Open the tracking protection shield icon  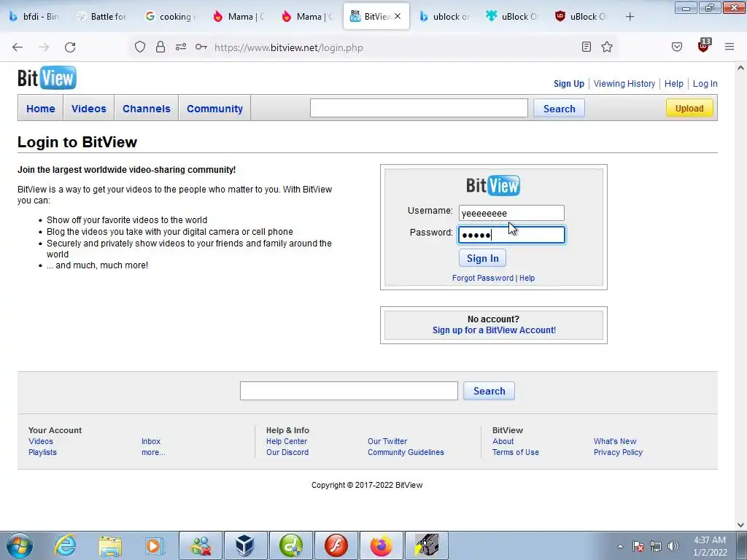coord(139,47)
